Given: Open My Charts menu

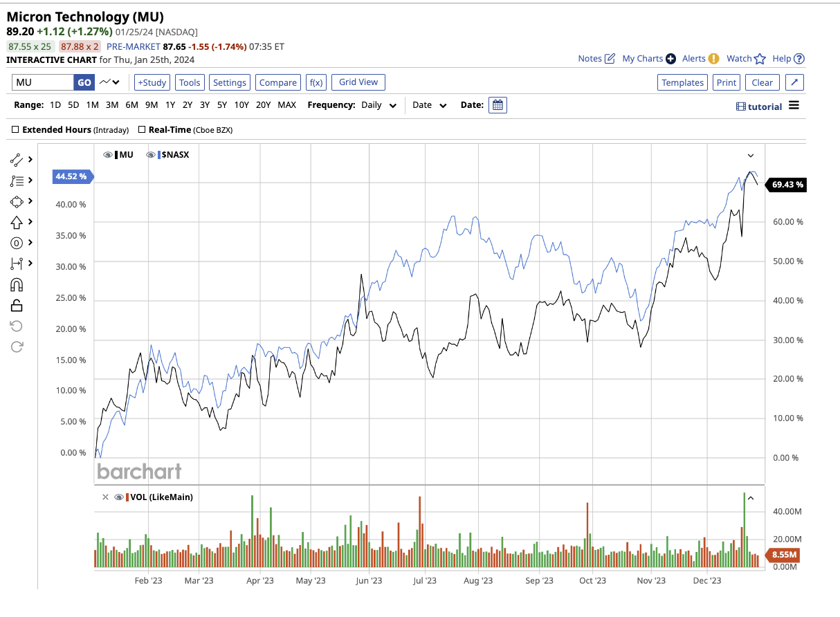Looking at the screenshot, I should coord(643,59).
